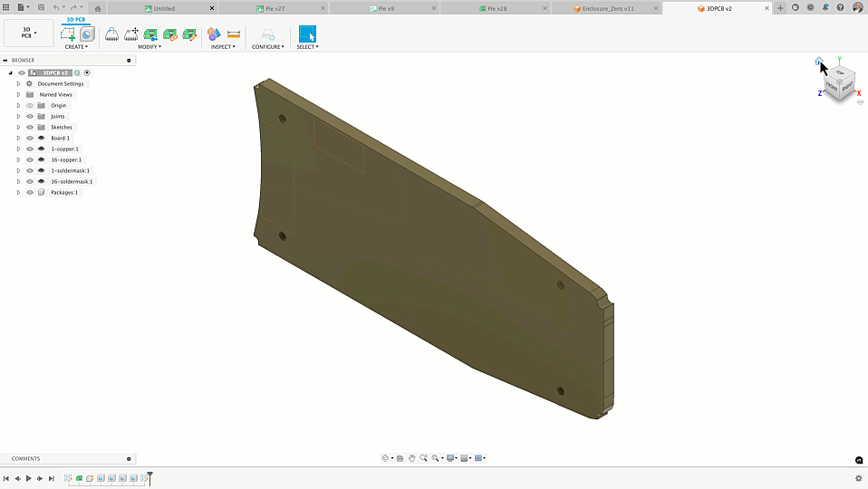868x489 pixels.
Task: Click the Move Component tool
Action: [x=131, y=34]
